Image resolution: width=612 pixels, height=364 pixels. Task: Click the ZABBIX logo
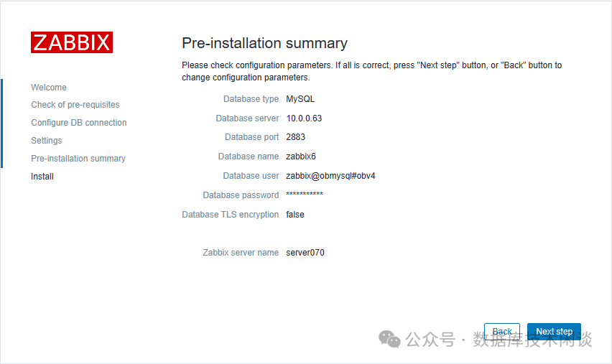pyautogui.click(x=72, y=42)
